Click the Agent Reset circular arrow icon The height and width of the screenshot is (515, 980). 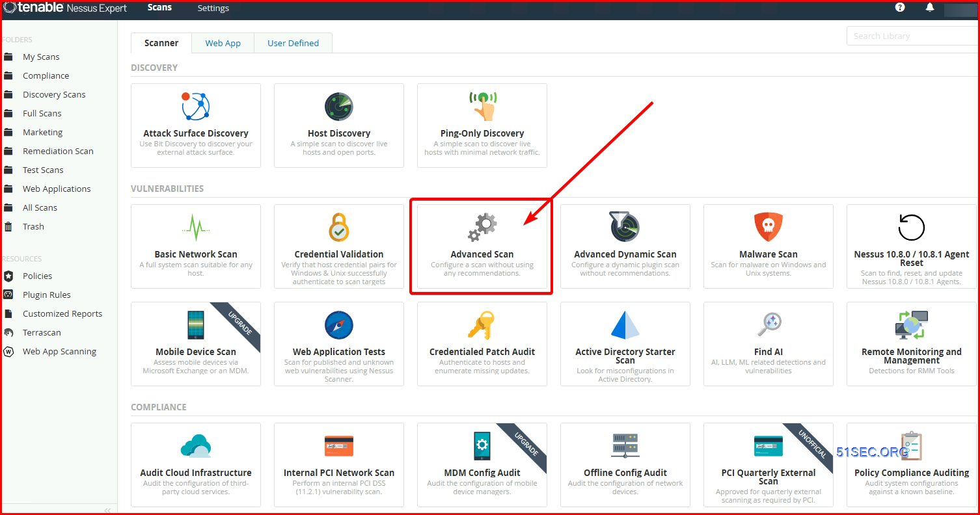tap(911, 228)
